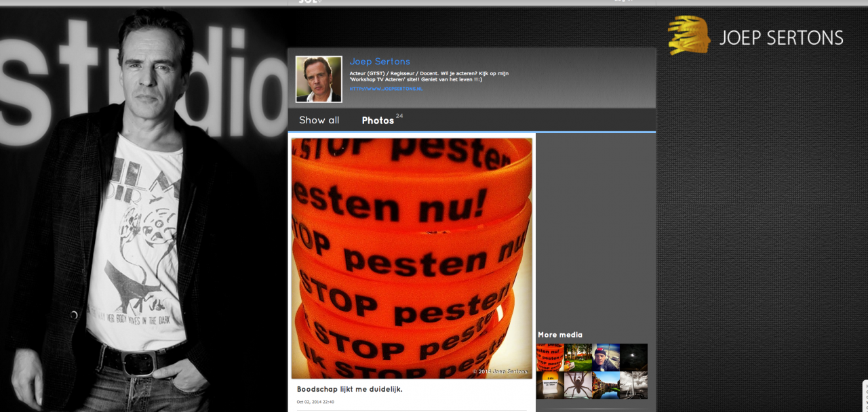This screenshot has height=412, width=868.
Task: Open the orange-topped bottle thumbnail
Action: click(550, 385)
